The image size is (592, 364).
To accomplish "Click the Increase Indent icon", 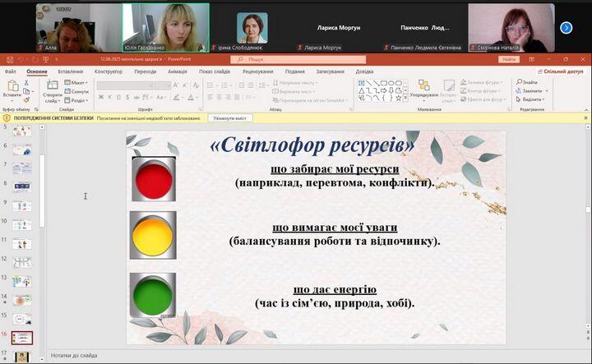I will (251, 85).
